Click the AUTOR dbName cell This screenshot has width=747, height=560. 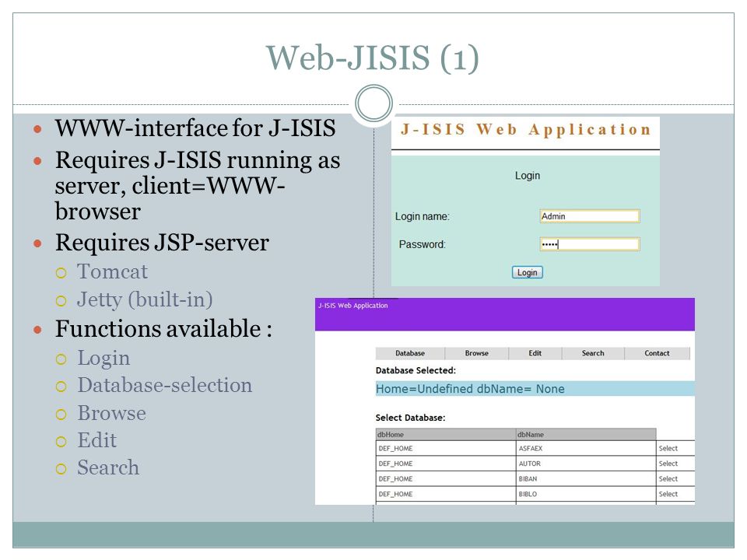[586, 464]
